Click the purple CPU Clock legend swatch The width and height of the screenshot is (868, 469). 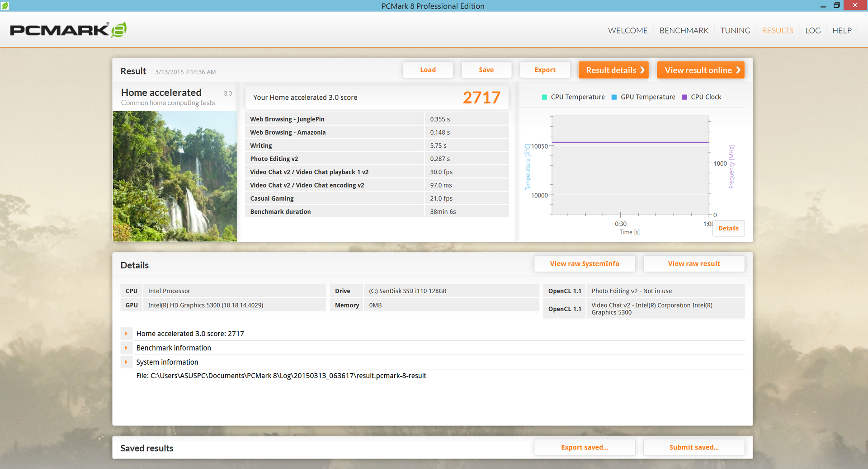[684, 97]
